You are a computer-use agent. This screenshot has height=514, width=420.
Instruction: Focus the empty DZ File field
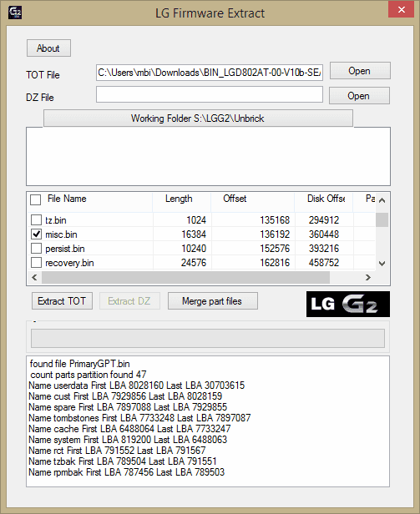(x=210, y=94)
